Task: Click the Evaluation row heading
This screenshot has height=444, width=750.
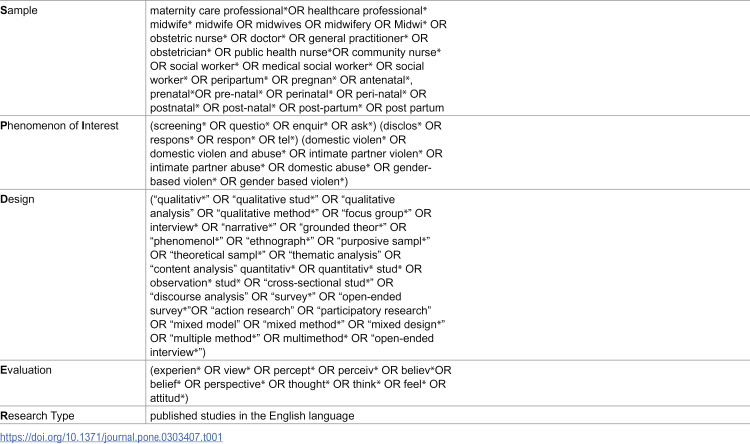Action: (26, 370)
